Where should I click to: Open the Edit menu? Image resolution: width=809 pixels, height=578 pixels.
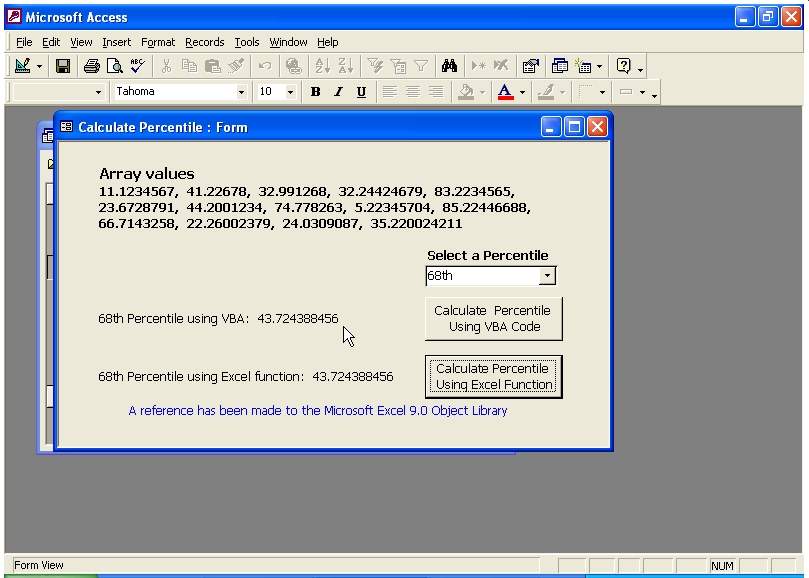tap(51, 42)
